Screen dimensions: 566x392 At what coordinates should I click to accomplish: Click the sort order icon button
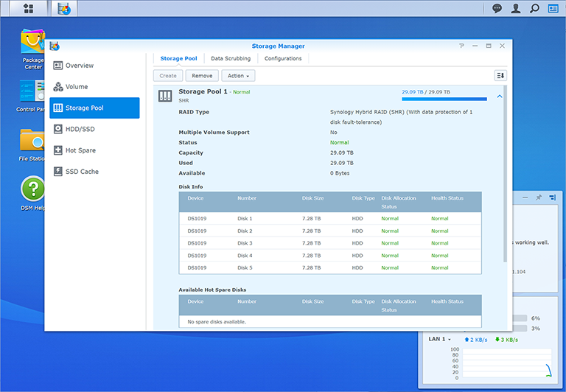[500, 75]
